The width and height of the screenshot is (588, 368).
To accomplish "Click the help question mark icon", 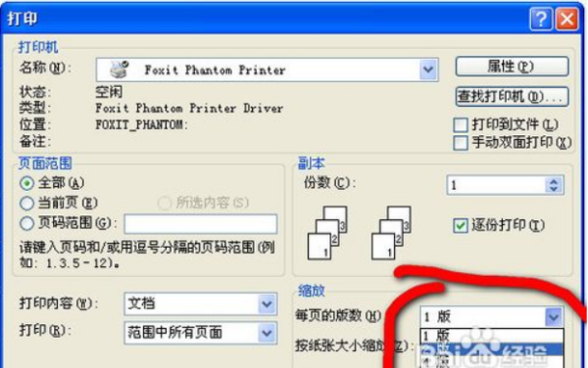I will pos(541,19).
